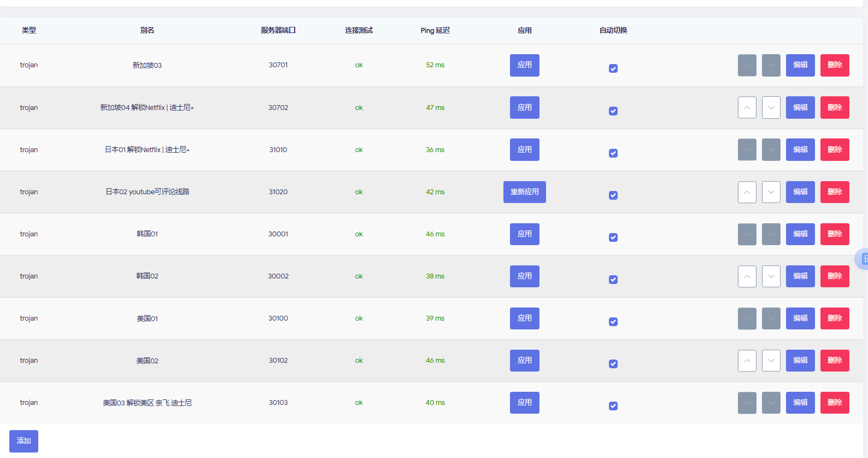Image resolution: width=868 pixels, height=458 pixels.
Task: Click up arrow for 日本02 youtube row
Action: [747, 192]
